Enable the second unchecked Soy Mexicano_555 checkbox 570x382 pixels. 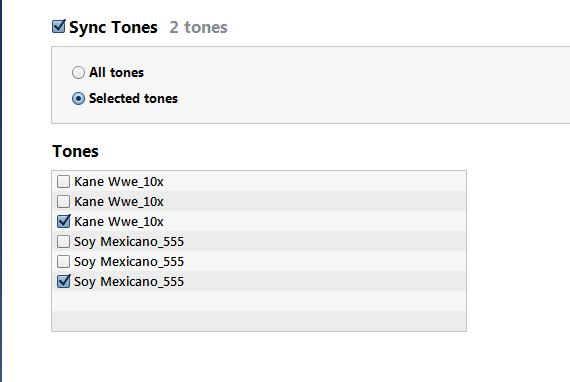click(x=63, y=261)
